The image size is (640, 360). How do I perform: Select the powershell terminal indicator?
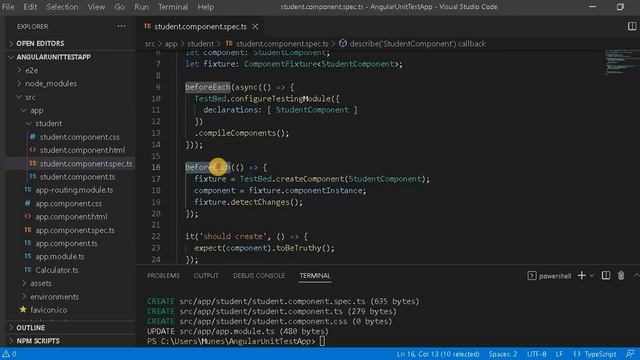[549, 276]
